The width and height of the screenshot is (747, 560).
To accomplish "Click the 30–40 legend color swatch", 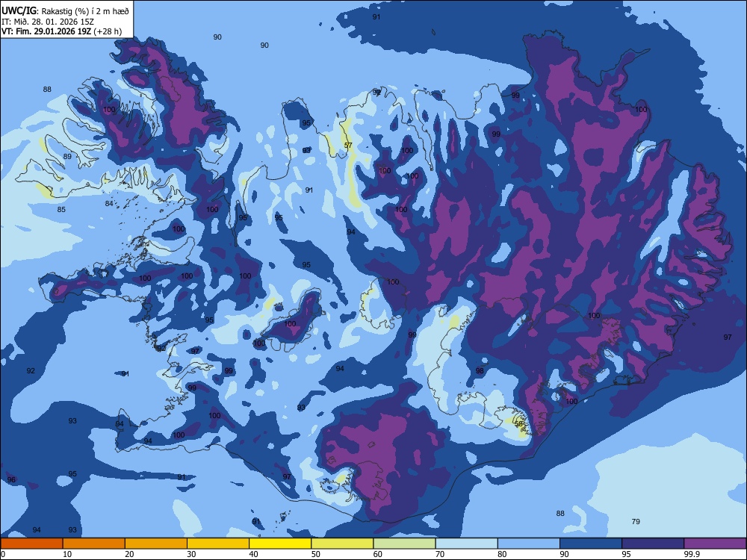I will click(x=218, y=544).
